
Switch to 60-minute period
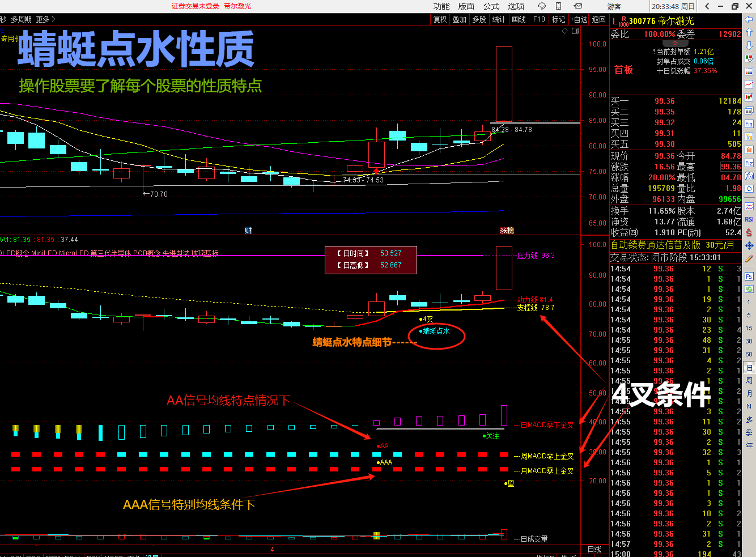coord(749,355)
